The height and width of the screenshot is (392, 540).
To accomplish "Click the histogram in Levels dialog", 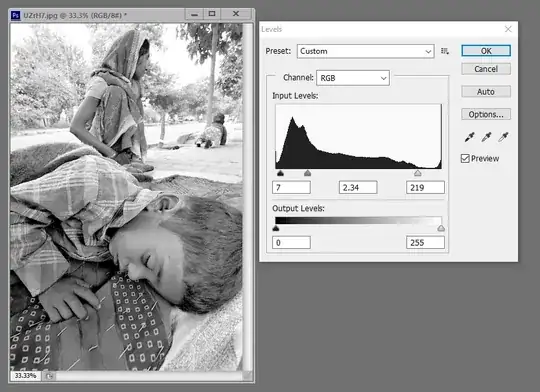I will 358,136.
